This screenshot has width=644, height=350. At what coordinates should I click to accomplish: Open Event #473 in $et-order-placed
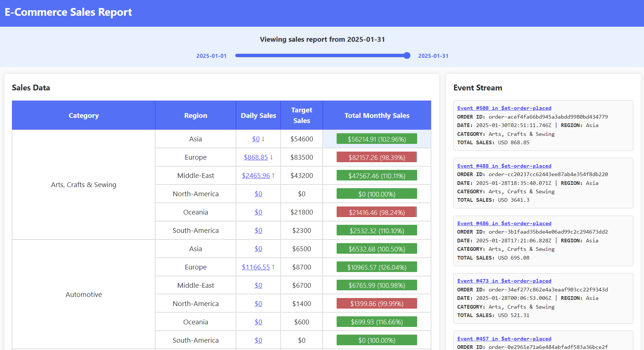(x=504, y=280)
